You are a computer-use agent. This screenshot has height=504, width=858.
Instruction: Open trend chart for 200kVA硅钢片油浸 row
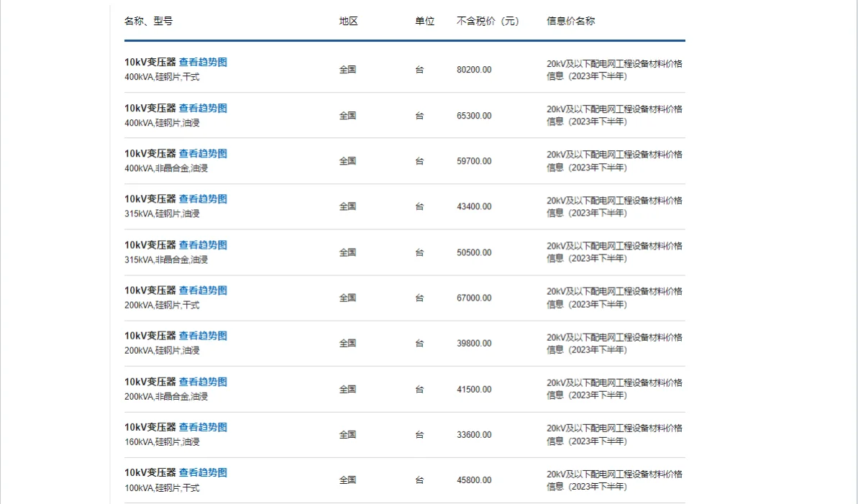point(204,335)
